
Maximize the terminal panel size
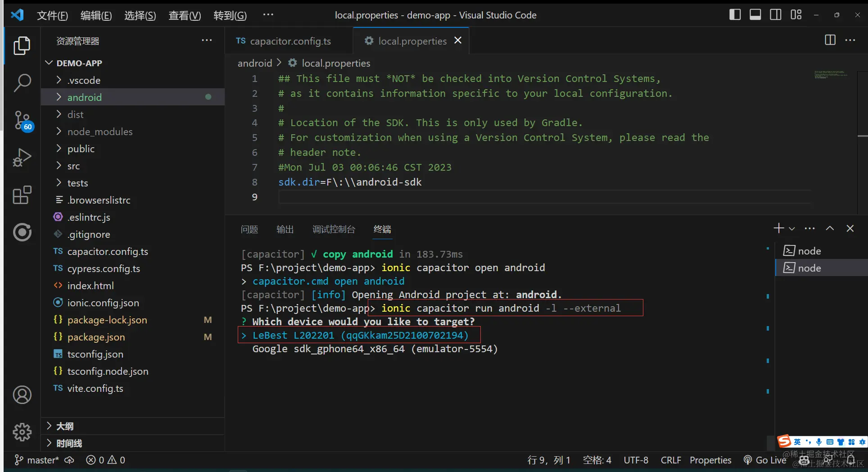[830, 228]
